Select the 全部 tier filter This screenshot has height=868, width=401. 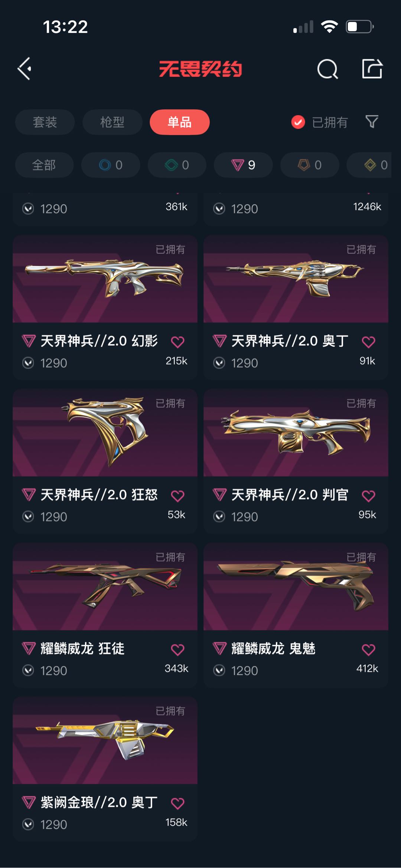(44, 165)
